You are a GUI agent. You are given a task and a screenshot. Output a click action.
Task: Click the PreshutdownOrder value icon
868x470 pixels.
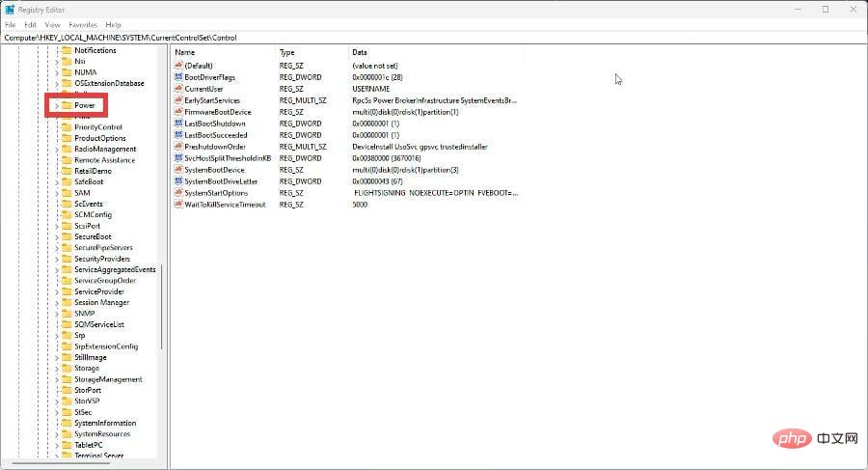pos(178,147)
